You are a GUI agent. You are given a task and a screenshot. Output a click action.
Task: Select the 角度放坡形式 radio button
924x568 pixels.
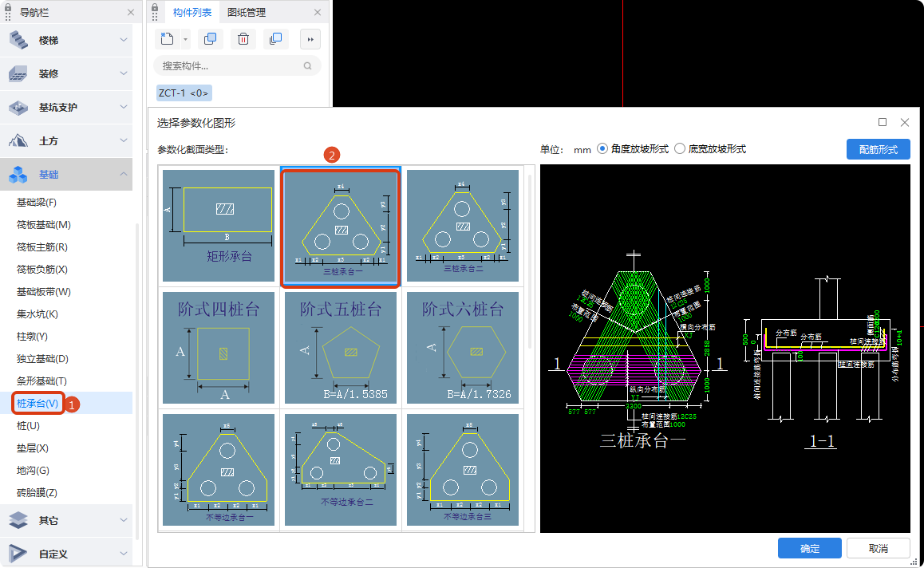[604, 149]
